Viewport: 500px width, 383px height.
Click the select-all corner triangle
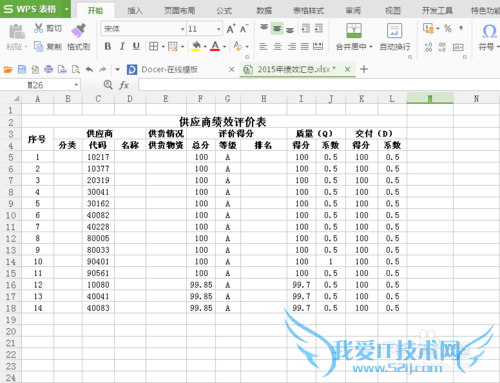click(16, 99)
